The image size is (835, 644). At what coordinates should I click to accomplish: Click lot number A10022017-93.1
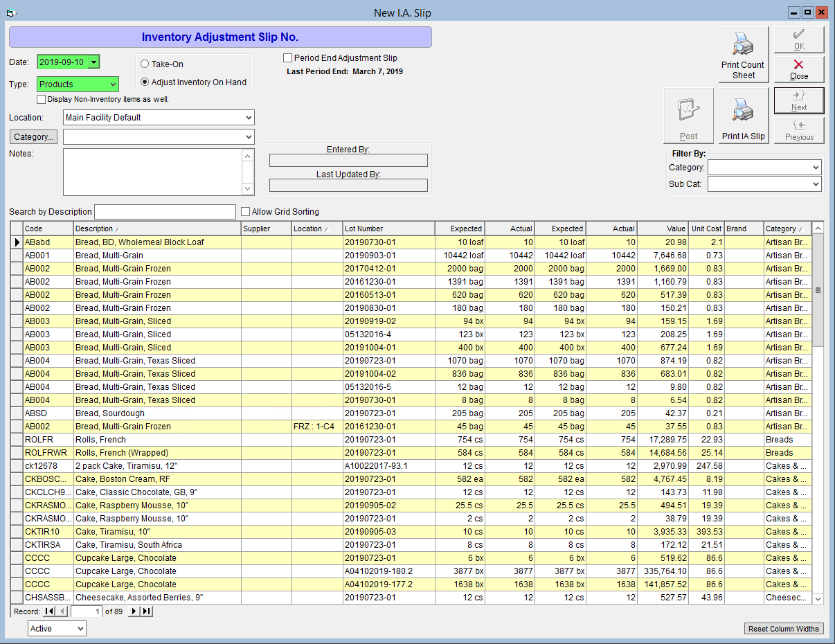click(389, 466)
